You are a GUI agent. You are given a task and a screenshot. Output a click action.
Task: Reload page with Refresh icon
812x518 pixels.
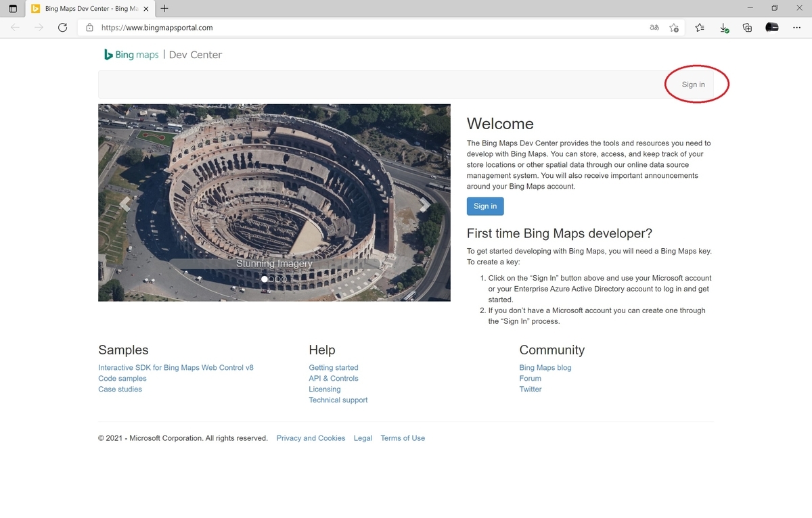click(x=62, y=28)
